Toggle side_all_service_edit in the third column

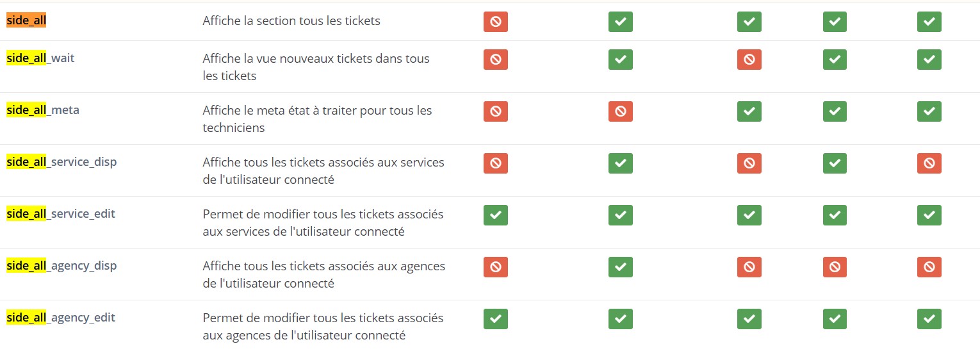point(749,215)
